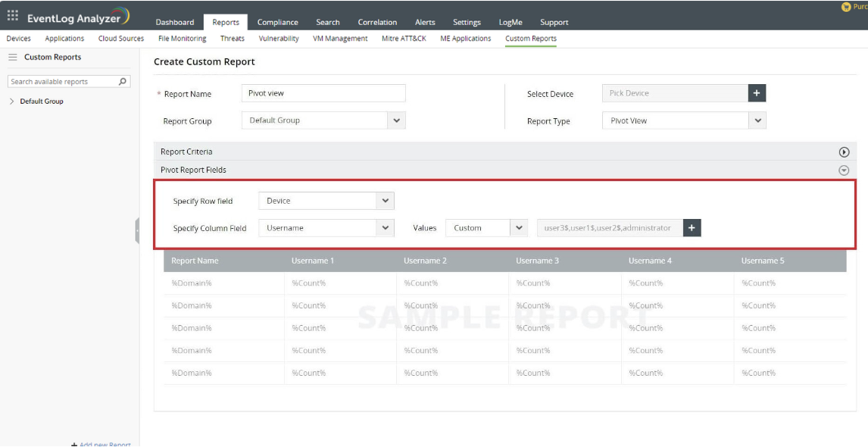Click the plus icon beside custom values field
Viewport: 868px width, 447px height.
point(692,227)
